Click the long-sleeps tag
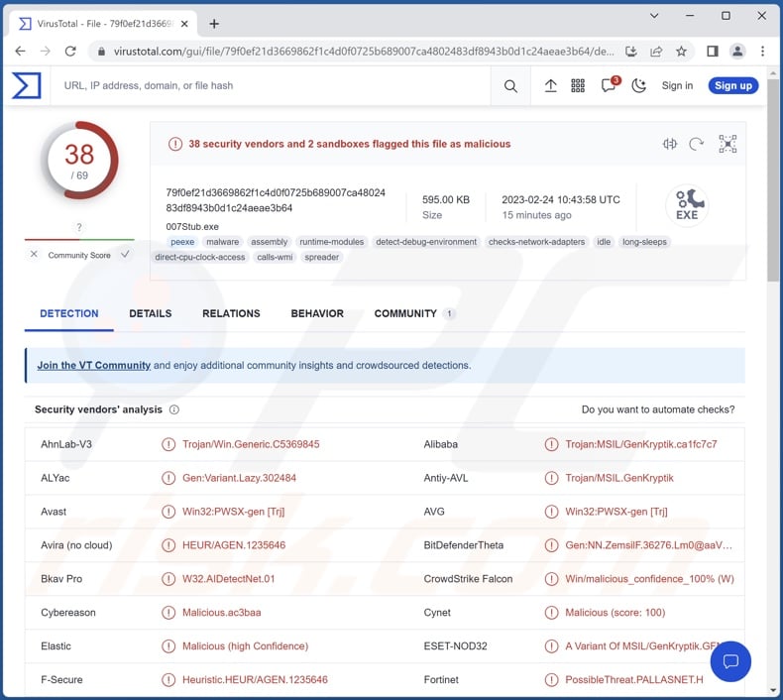Screen dimensions: 783x700 coord(644,242)
